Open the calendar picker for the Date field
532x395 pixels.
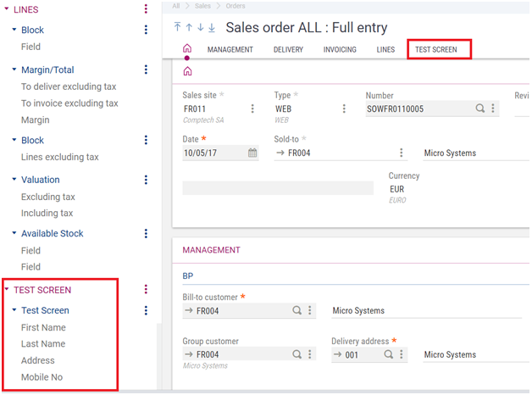(252, 153)
